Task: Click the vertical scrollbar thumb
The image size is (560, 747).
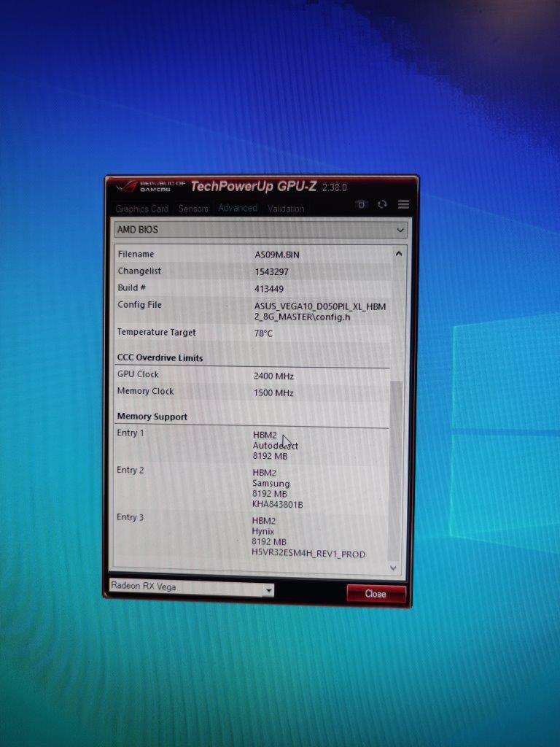Action: pyautogui.click(x=396, y=467)
